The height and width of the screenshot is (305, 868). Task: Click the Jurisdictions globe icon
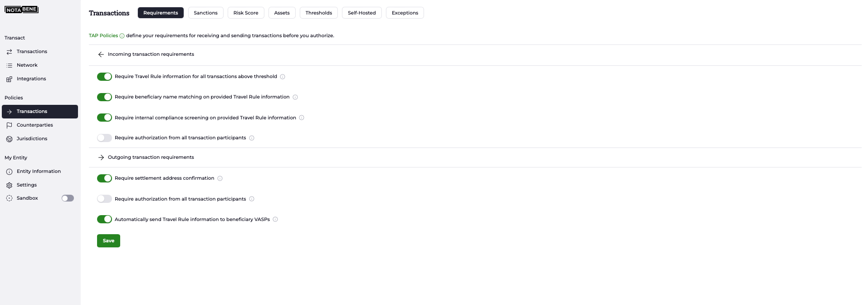pos(9,139)
